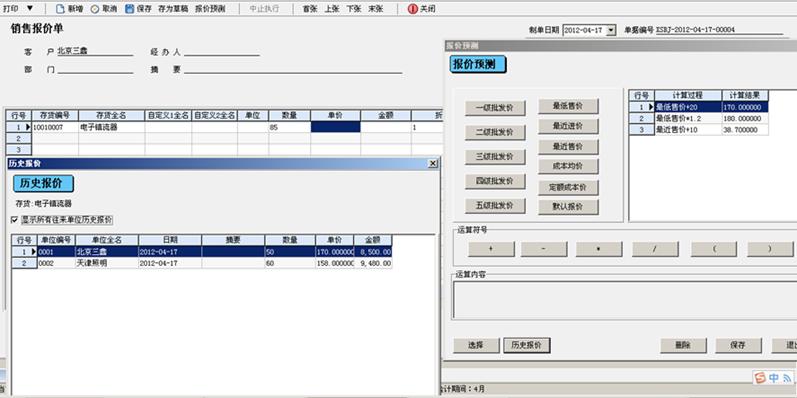This screenshot has width=797, height=398.
Task: Click the 最低售价 button
Action: [568, 106]
